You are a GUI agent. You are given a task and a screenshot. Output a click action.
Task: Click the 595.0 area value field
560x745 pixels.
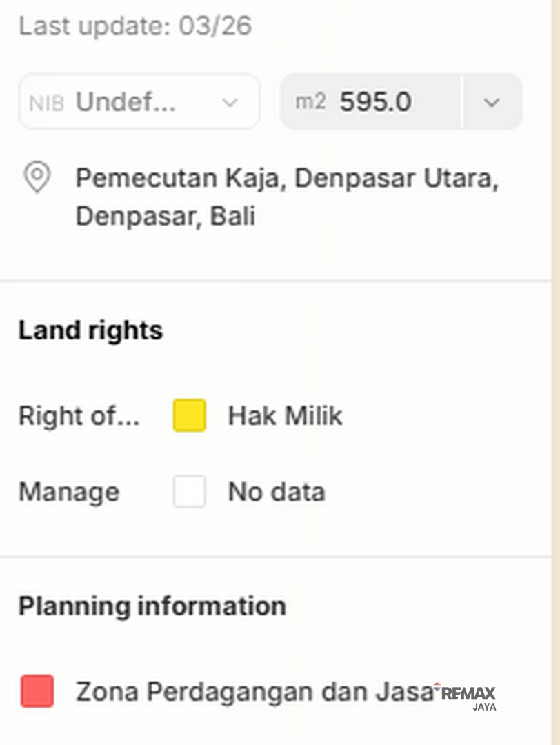click(x=376, y=102)
